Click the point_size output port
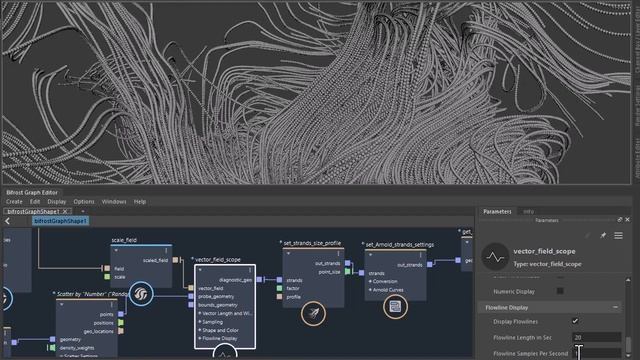Image resolution: width=640 pixels, height=360 pixels. [x=347, y=271]
